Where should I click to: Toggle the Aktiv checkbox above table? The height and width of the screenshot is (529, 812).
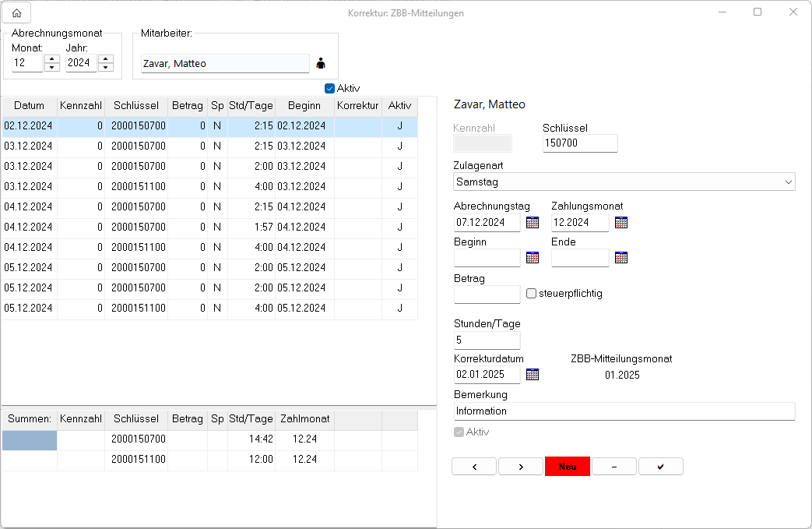point(330,88)
